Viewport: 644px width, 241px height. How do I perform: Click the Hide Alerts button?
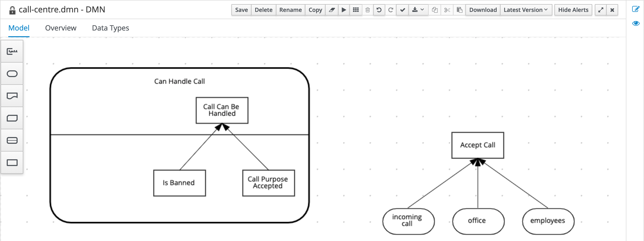click(x=573, y=10)
